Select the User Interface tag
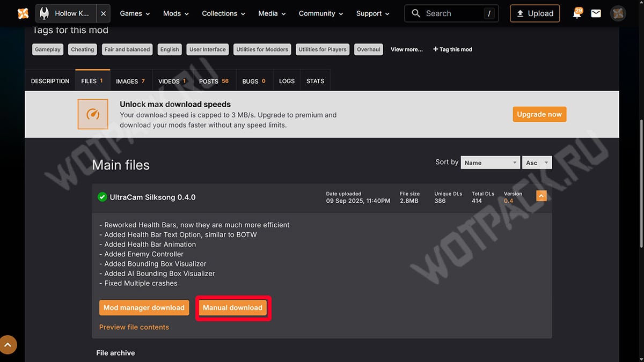 [x=208, y=49]
